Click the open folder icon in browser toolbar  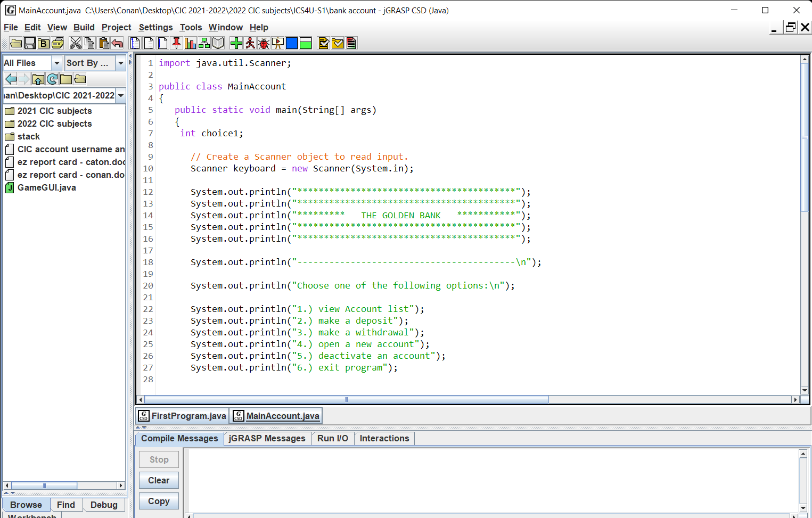click(80, 79)
